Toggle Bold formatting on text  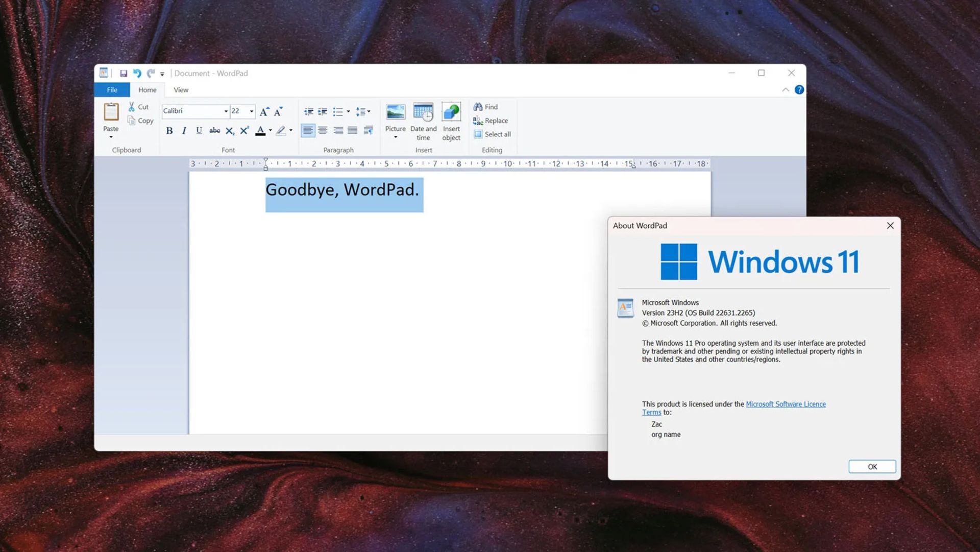(x=169, y=131)
